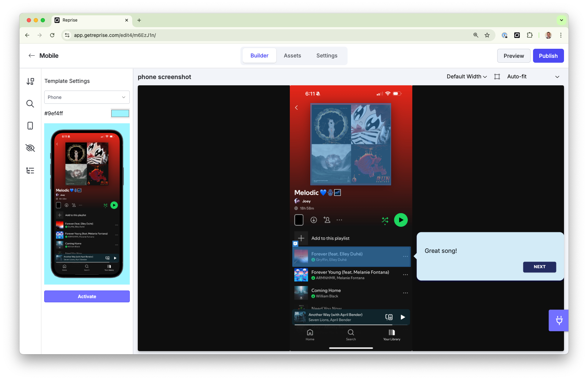
Task: Select the mobile device frame sidebar icon
Action: tap(30, 126)
